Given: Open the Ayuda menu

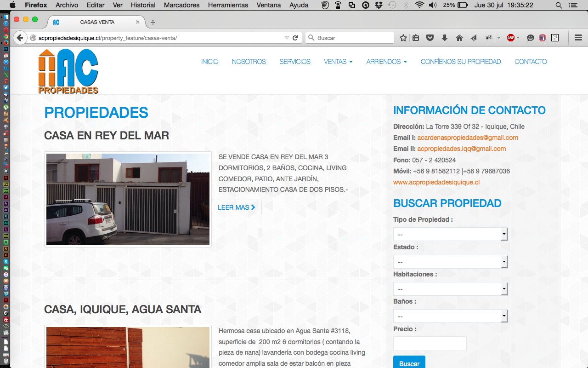Looking at the screenshot, I should pos(299,5).
